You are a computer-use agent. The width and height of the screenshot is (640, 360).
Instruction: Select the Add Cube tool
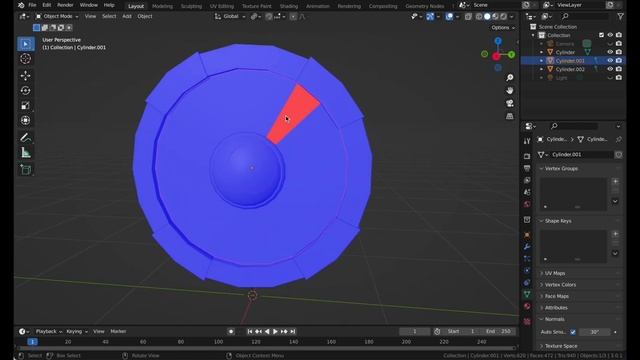pyautogui.click(x=26, y=170)
